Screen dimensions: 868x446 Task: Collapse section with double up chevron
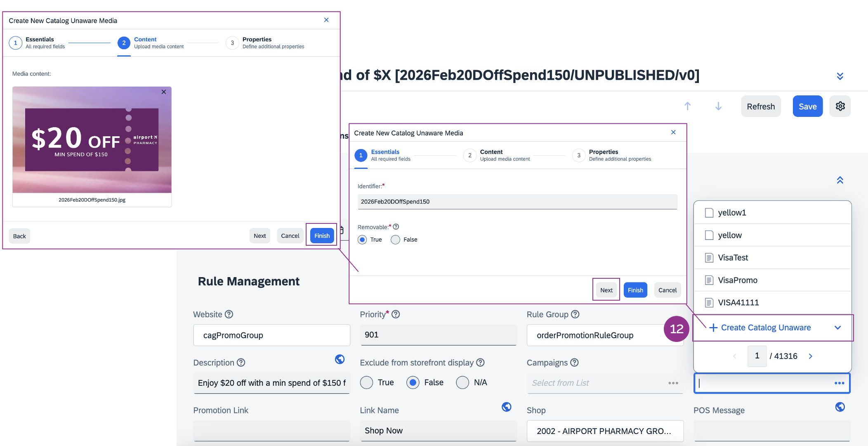[x=840, y=180]
